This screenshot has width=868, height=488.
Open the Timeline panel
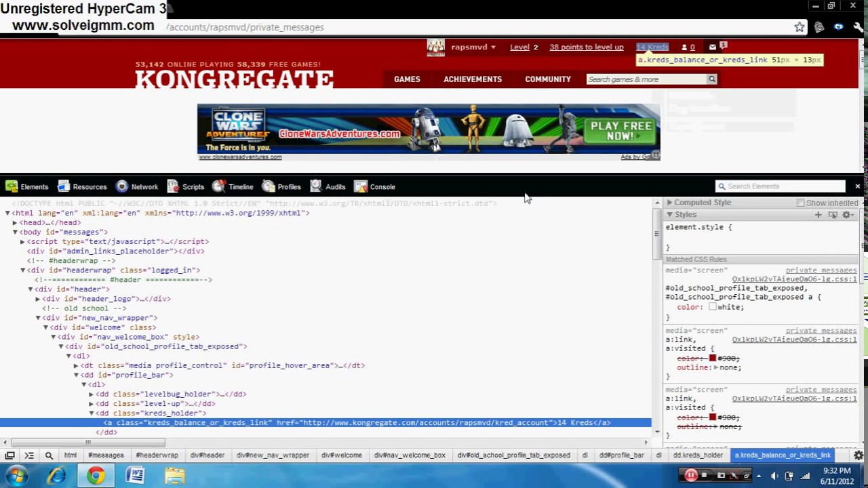(233, 186)
